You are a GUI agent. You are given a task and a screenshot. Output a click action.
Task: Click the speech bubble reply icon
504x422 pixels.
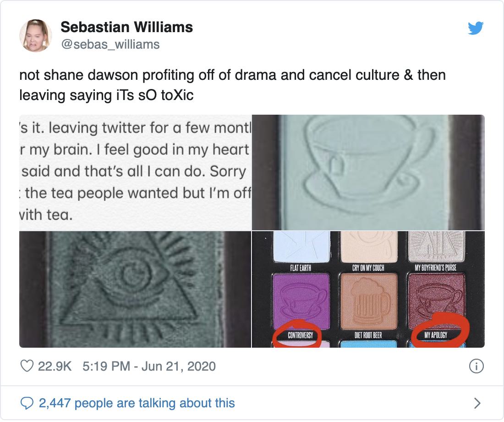[28, 403]
